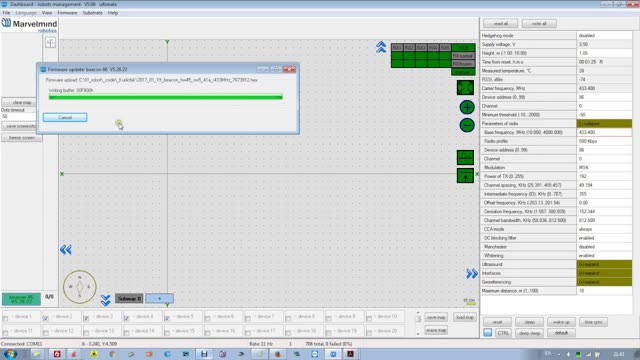Click the time sync button
The image size is (640, 360).
593,322
